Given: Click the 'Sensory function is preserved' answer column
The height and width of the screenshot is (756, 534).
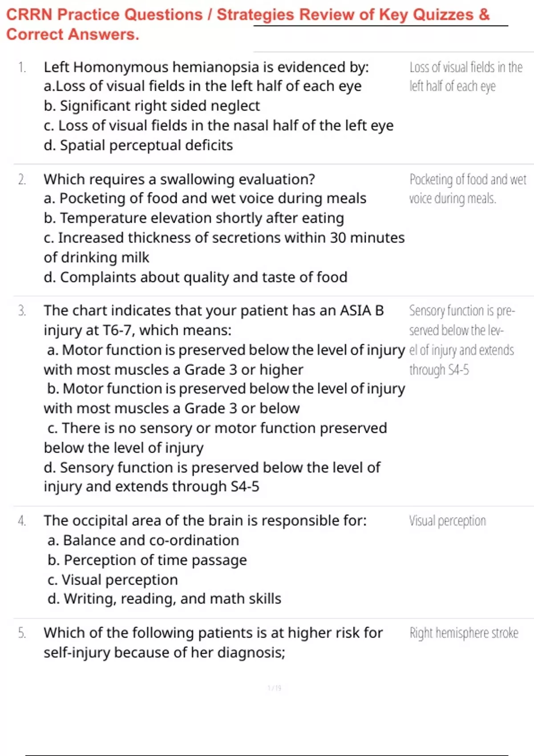Looking at the screenshot, I should pyautogui.click(x=462, y=340).
